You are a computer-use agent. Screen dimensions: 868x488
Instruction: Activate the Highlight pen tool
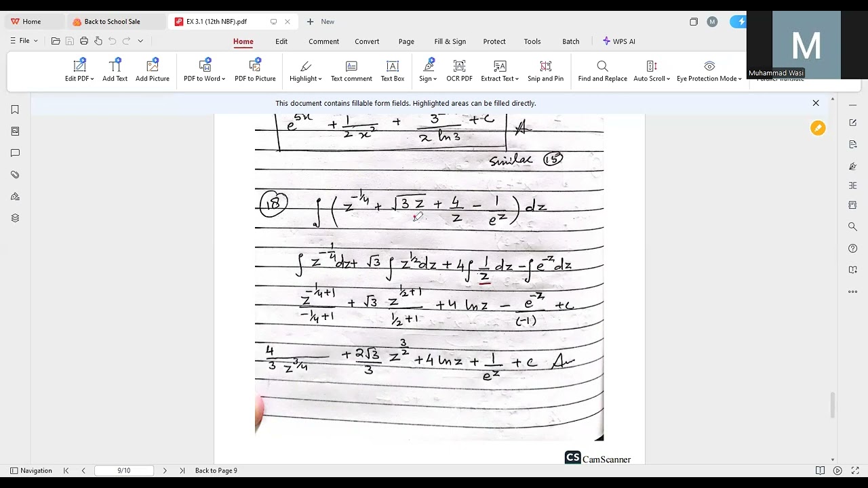[x=305, y=70]
